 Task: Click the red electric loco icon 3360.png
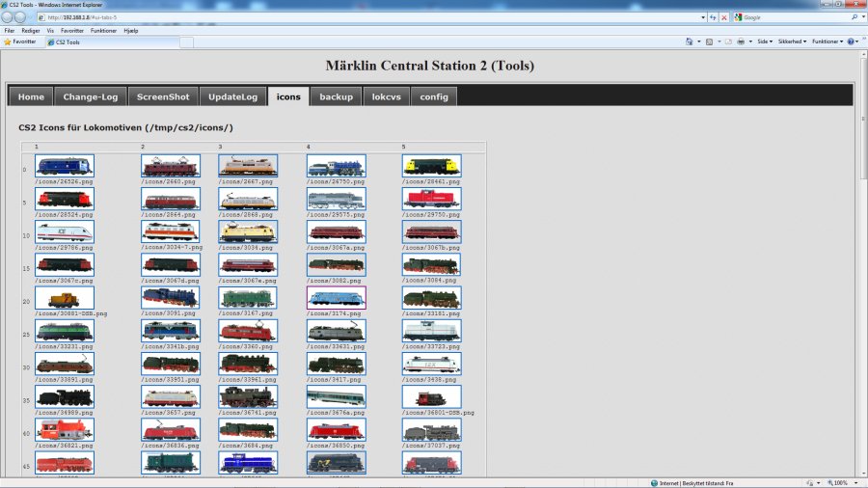248,331
